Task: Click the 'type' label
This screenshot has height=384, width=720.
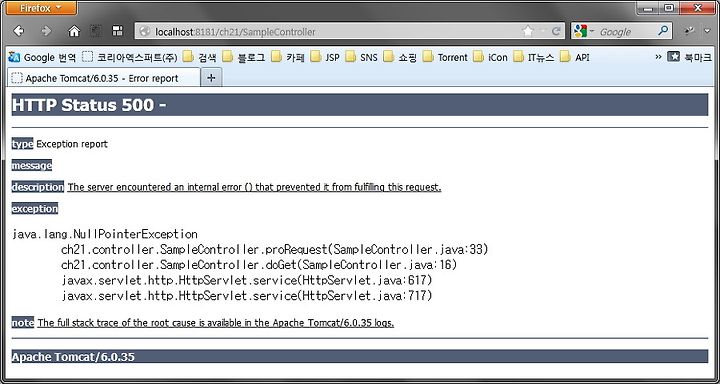Action: 22,144
